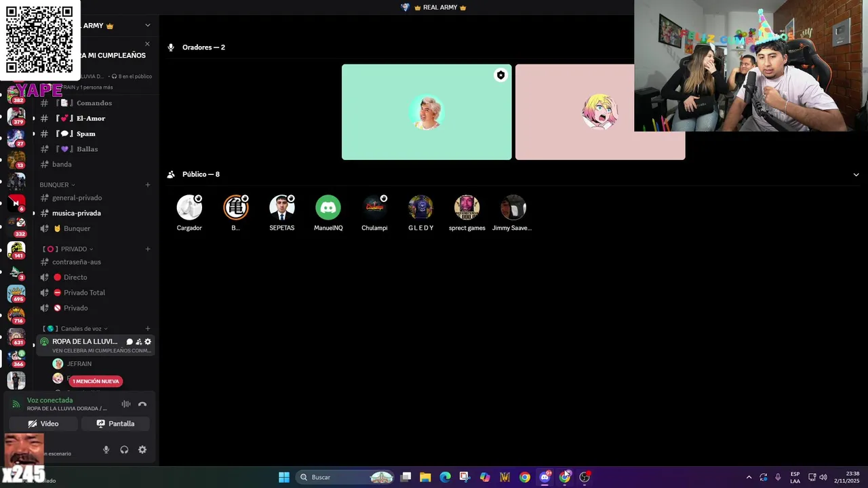This screenshot has width=868, height=488.
Task: Open musica-privada channel
Action: 95,213
